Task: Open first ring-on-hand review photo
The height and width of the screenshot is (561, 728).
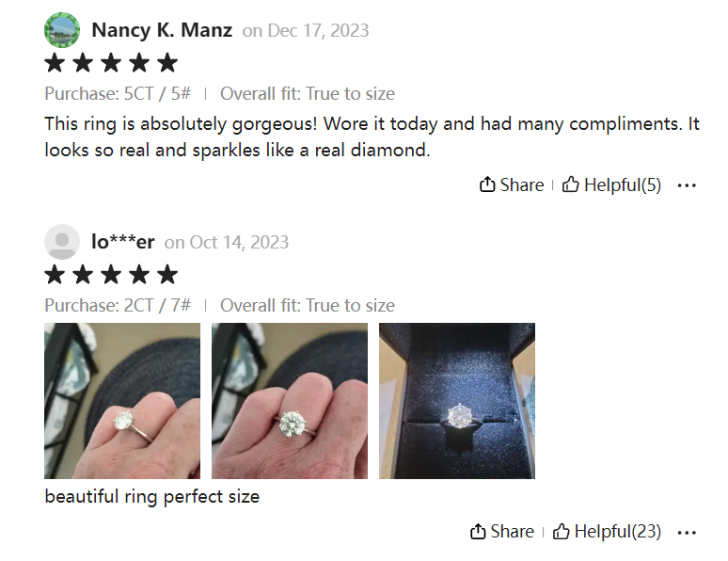Action: click(122, 401)
